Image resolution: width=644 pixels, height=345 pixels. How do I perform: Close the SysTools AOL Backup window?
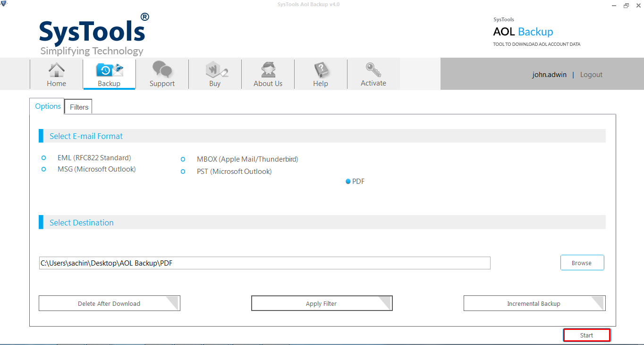(637, 5)
